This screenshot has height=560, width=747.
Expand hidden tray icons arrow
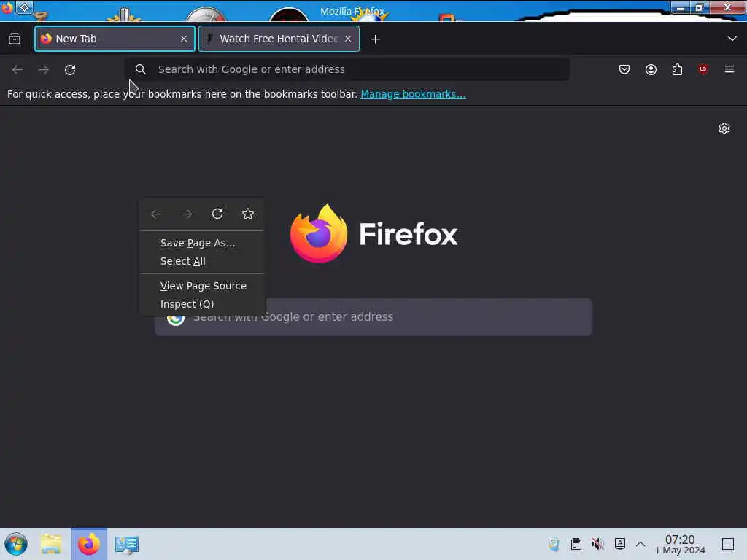coord(640,544)
